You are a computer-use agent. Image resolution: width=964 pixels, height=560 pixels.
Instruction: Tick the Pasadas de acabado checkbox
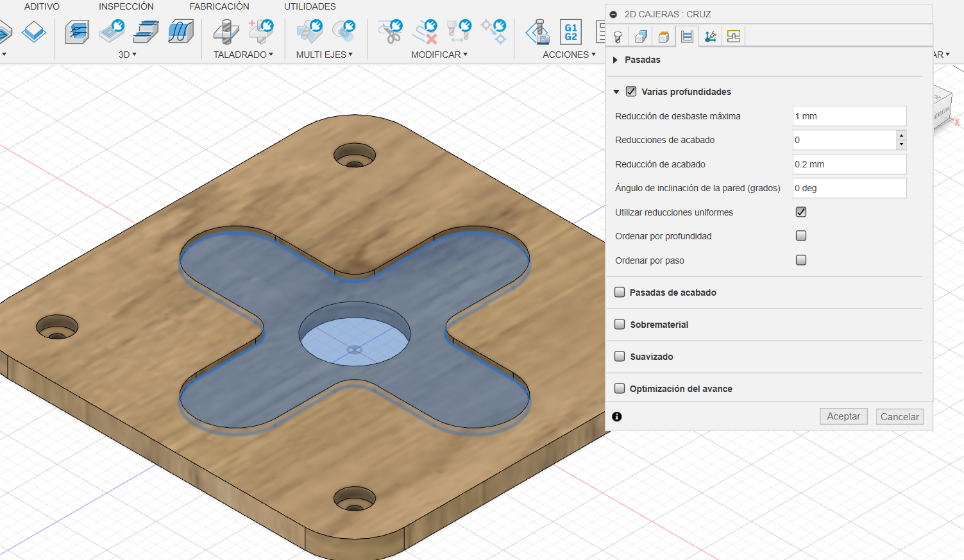[620, 292]
